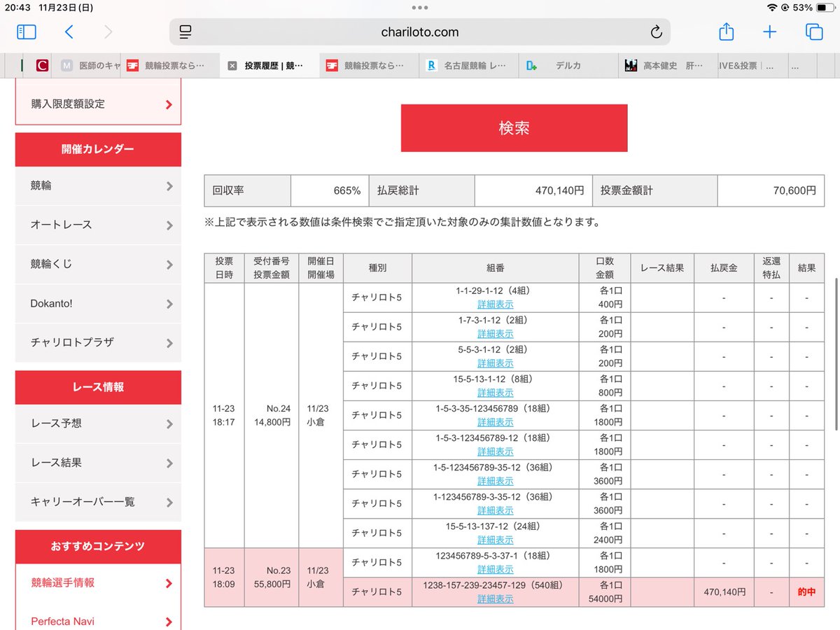Click the page vertical scrollbar
Viewport: 840px width, 630px height.
click(836, 353)
